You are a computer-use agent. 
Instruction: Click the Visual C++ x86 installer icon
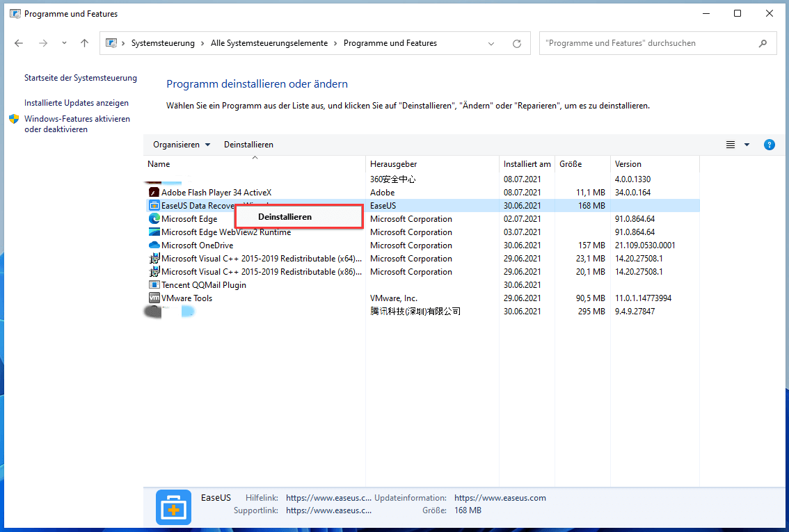pos(154,271)
